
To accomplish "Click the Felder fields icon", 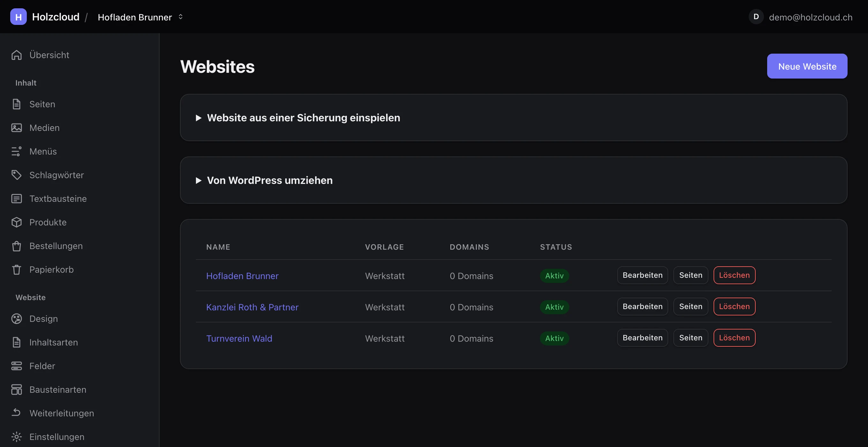I will tap(17, 366).
